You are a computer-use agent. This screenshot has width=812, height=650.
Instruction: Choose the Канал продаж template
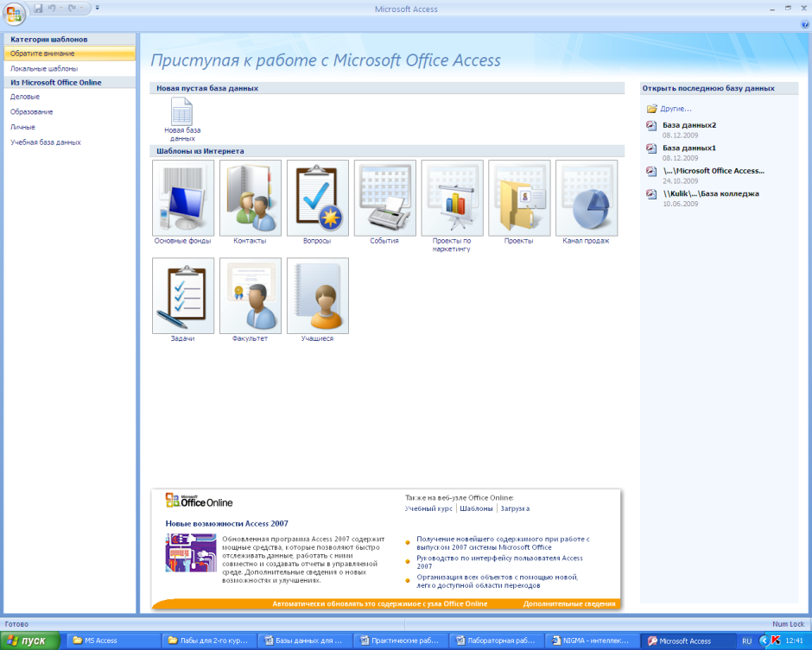587,202
